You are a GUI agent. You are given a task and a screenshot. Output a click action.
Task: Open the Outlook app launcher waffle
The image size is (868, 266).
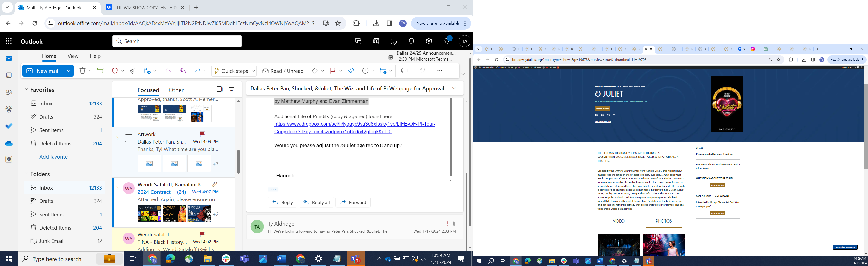tap(9, 41)
